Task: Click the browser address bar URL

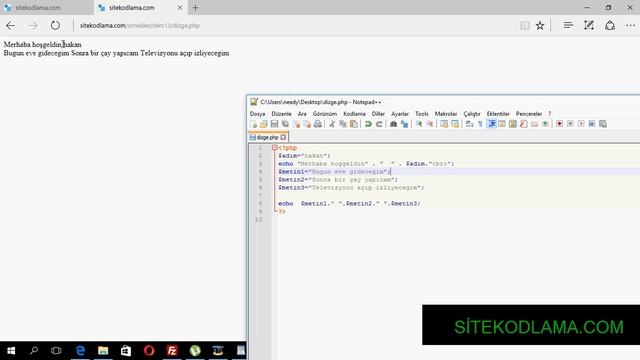Action: pyautogui.click(x=140, y=25)
